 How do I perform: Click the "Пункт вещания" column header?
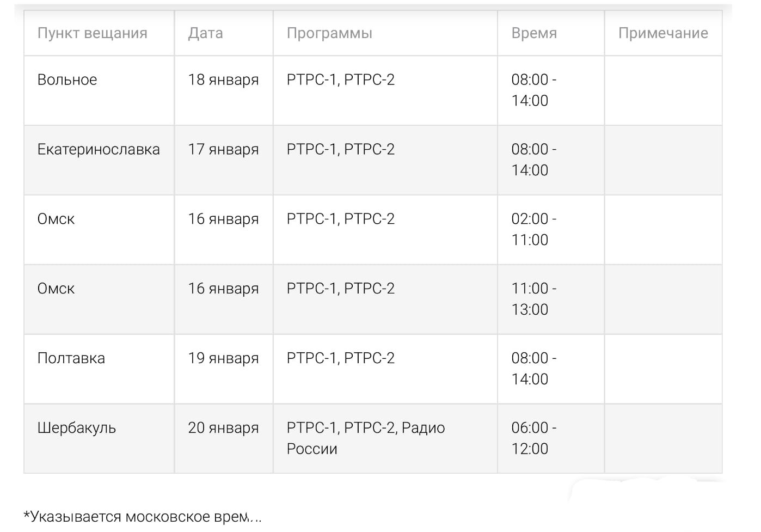[92, 33]
